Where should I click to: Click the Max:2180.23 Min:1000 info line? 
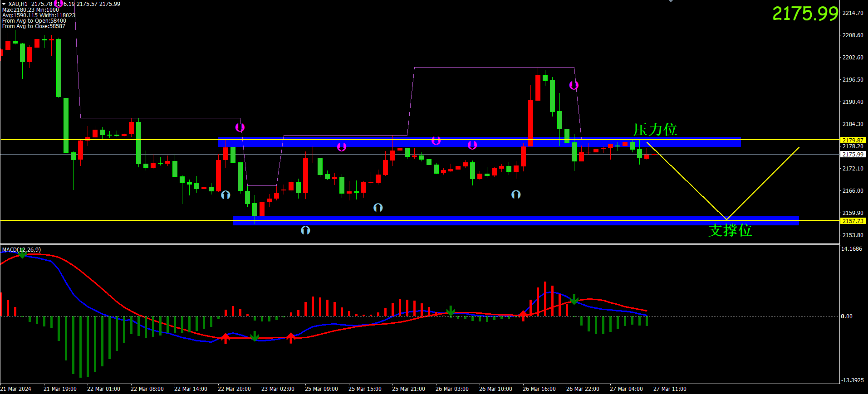pyautogui.click(x=30, y=10)
